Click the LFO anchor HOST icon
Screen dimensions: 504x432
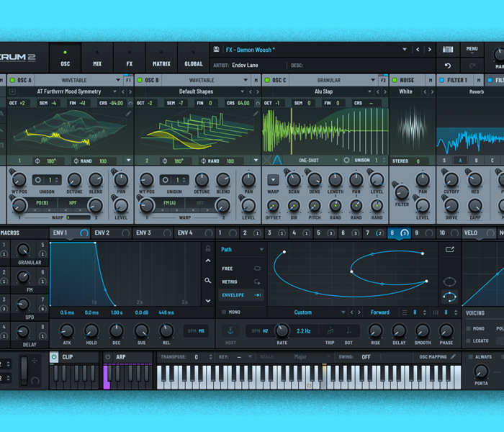[x=230, y=330]
